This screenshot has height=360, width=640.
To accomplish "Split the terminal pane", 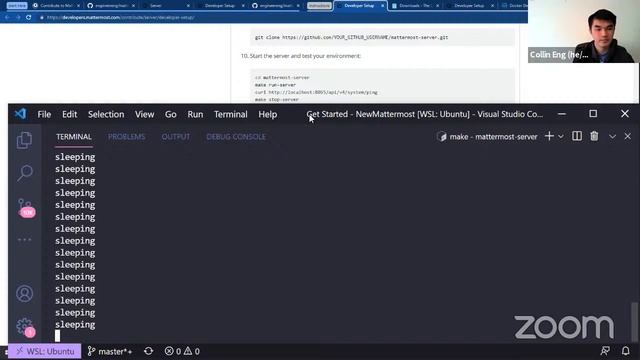I will click(577, 136).
